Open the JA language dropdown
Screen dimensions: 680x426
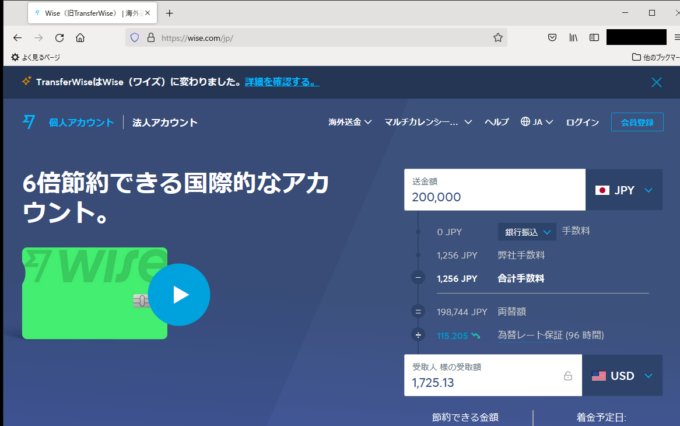537,122
